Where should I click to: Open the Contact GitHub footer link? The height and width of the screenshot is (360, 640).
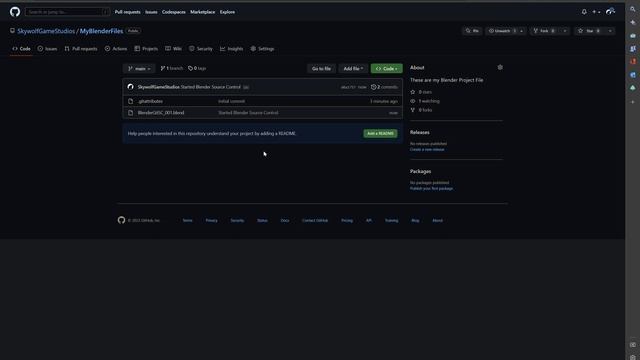coord(315,220)
